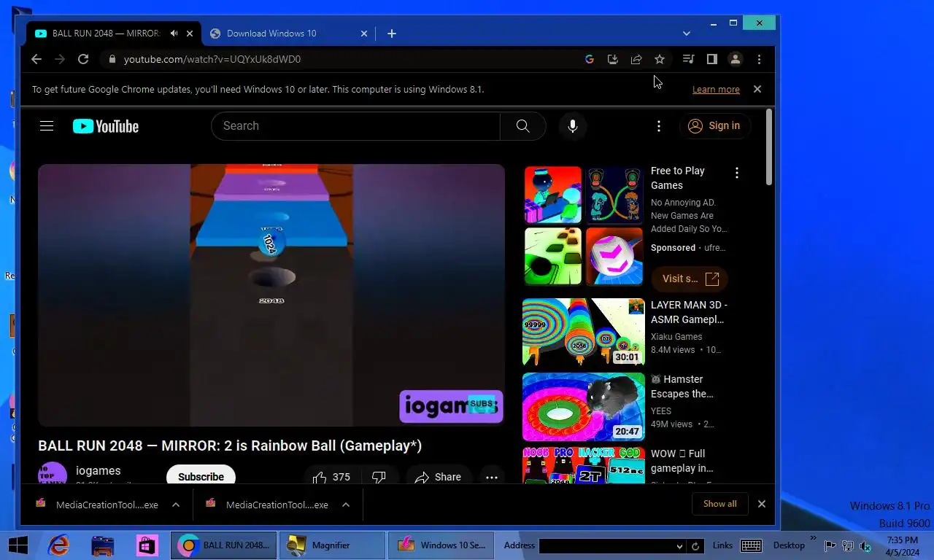Switch to the BALL RUN 2048 tab
This screenshot has height=560, width=934.
[106, 34]
